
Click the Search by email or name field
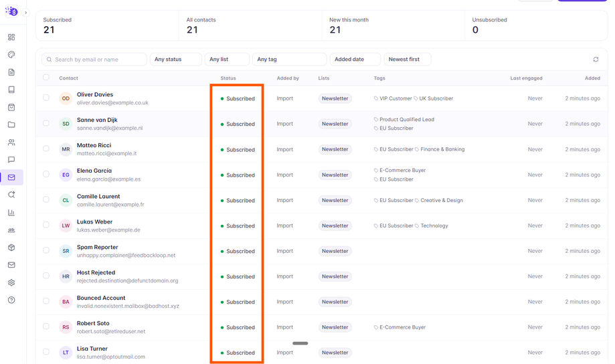pyautogui.click(x=94, y=60)
